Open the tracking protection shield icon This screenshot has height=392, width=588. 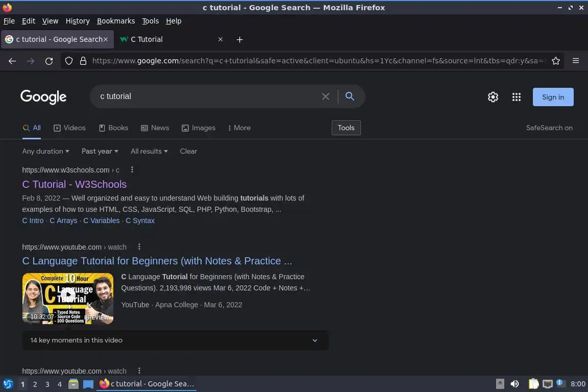point(68,61)
